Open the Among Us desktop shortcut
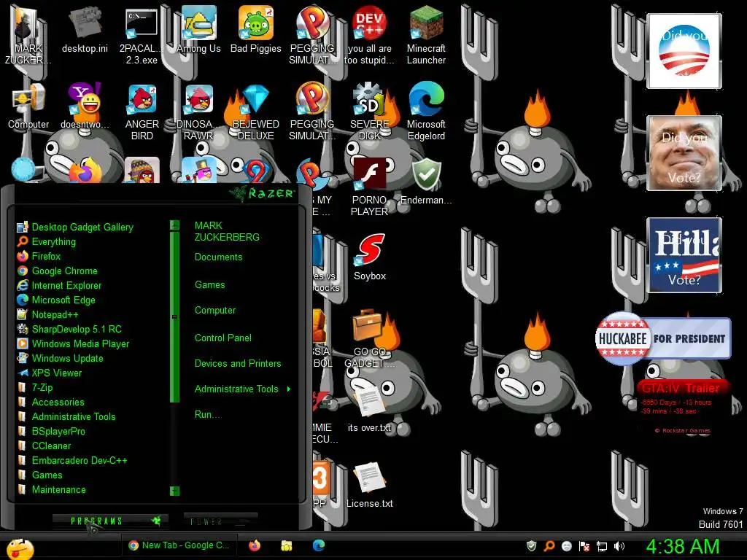Image resolution: width=747 pixels, height=560 pixels. [198, 29]
